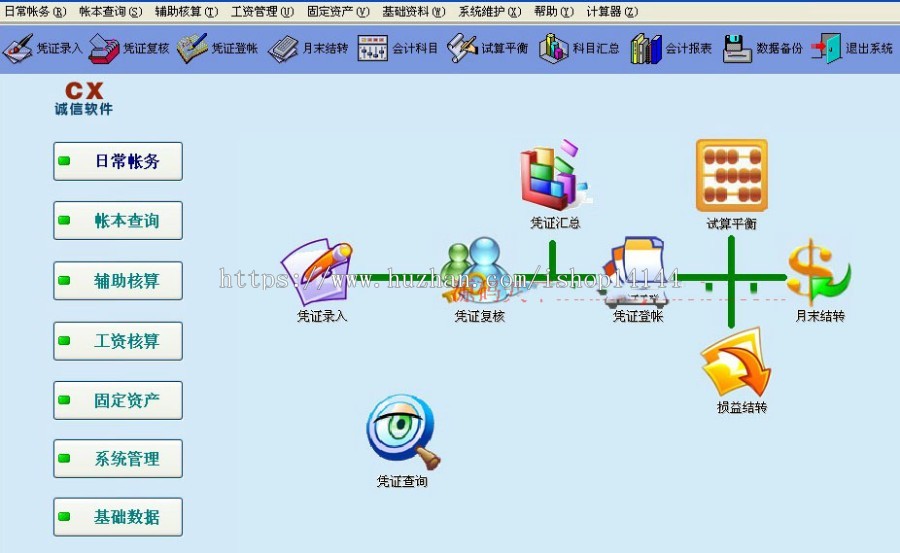Select the 基础数据 sidebar button
Image resolution: width=900 pixels, height=553 pixels.
pyautogui.click(x=118, y=517)
